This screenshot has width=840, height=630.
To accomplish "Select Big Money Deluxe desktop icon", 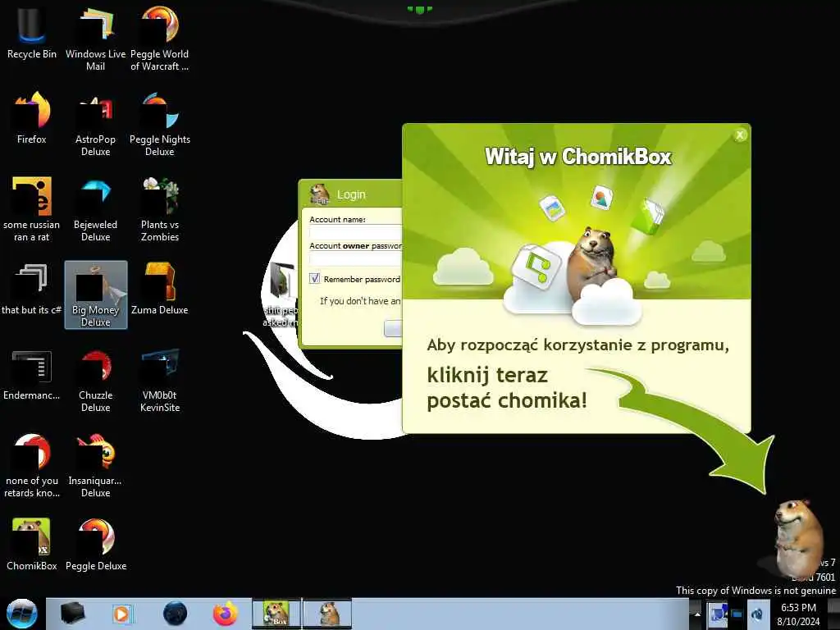I will [x=96, y=294].
